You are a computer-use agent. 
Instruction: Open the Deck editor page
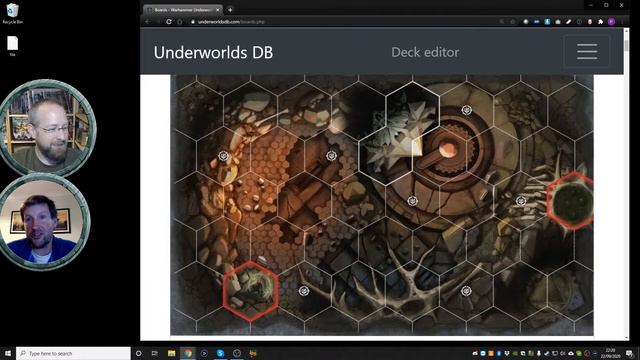[x=425, y=52]
